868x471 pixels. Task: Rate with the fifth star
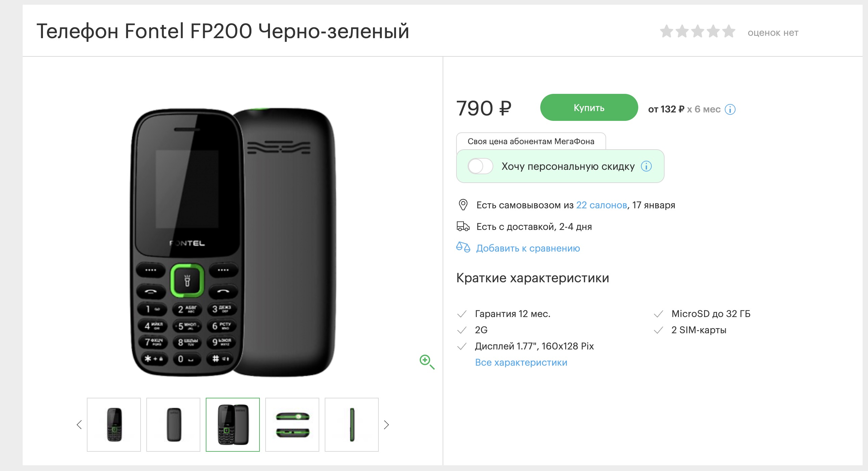(x=729, y=31)
